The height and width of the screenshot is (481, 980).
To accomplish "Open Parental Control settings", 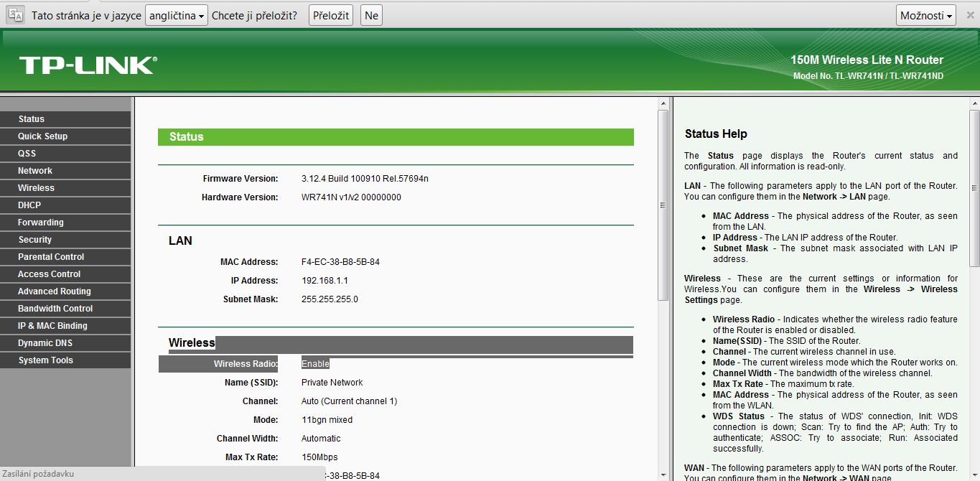I will pos(65,257).
